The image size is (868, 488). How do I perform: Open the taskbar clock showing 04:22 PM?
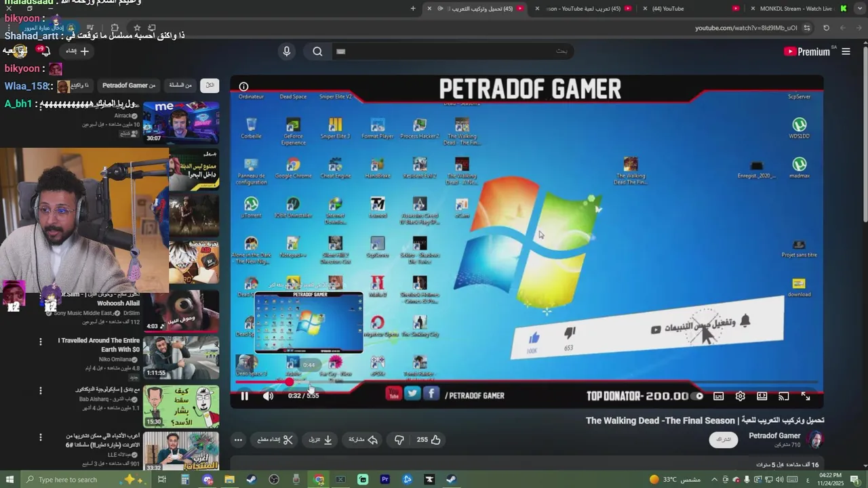830,479
